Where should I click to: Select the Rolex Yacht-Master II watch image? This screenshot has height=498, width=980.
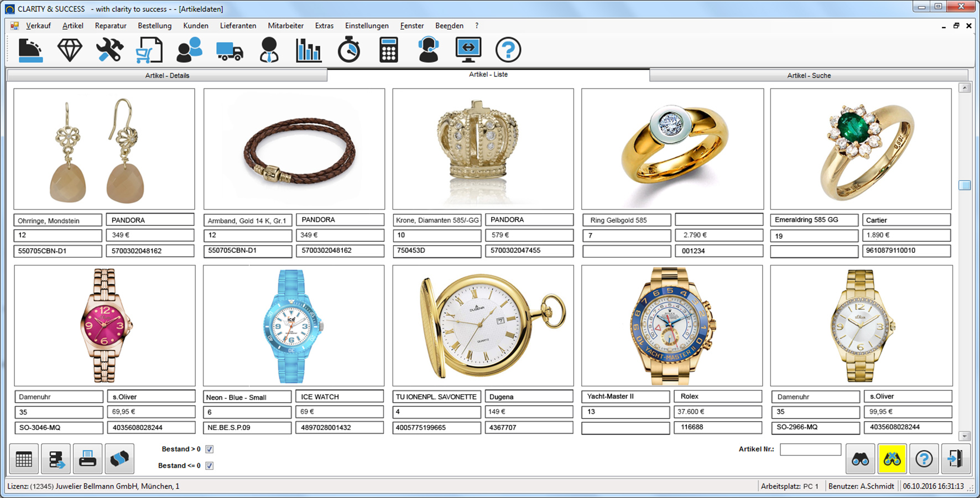pyautogui.click(x=672, y=325)
